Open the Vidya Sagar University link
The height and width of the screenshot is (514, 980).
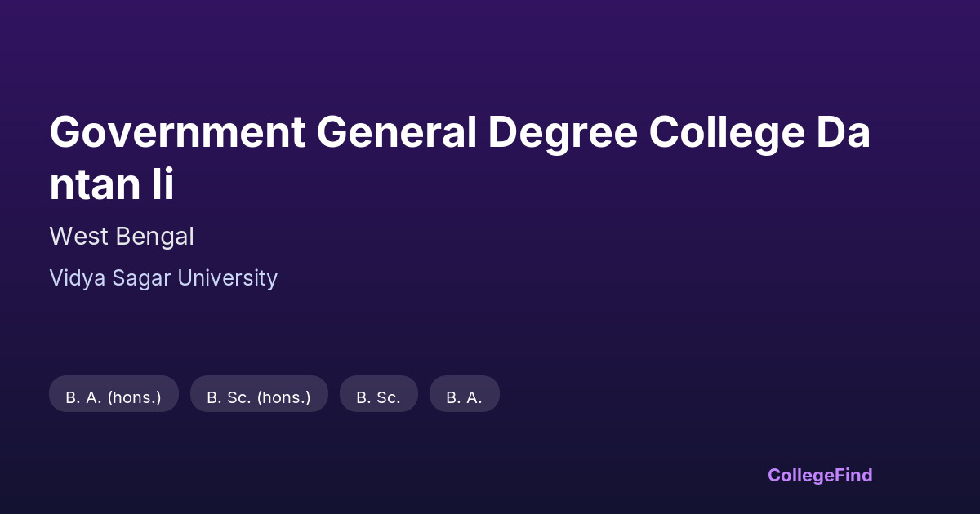(x=163, y=278)
